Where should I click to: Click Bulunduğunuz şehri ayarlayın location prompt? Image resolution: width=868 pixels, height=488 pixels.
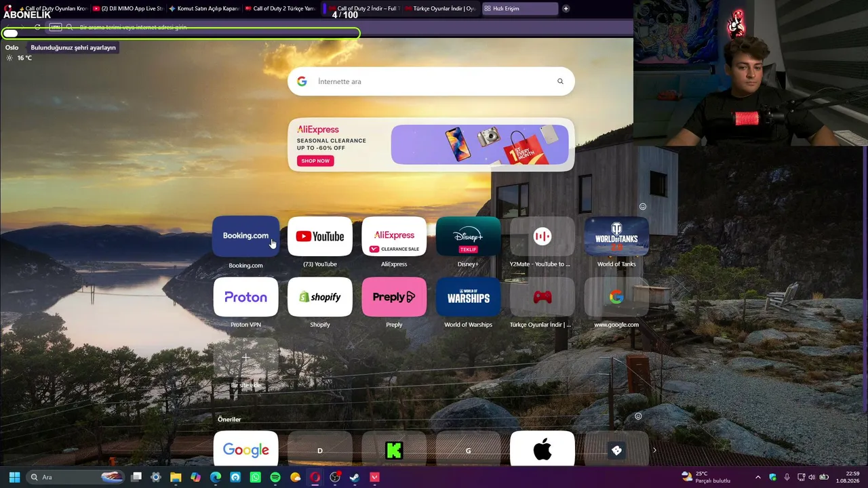[x=73, y=47]
